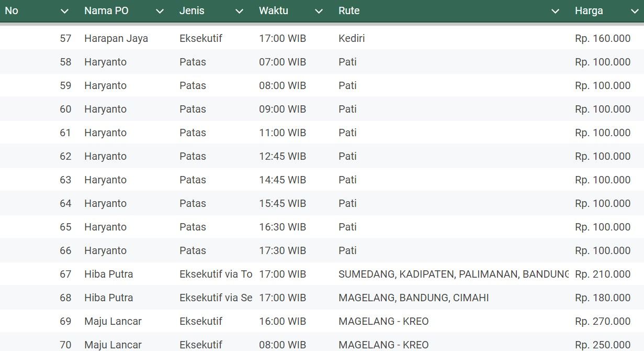Click the 16:30 WIB time cell
Screen dimensions: 644x351
point(283,227)
